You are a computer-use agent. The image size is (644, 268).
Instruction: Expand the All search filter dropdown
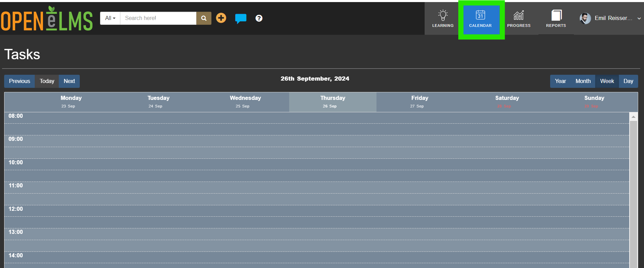(x=110, y=18)
